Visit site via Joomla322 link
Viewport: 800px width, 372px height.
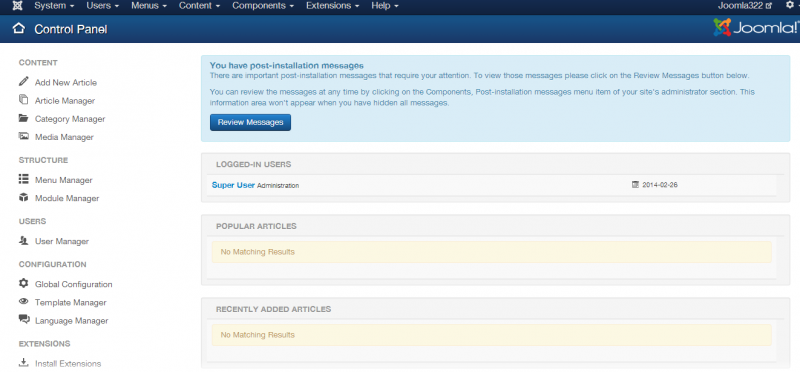coord(745,6)
